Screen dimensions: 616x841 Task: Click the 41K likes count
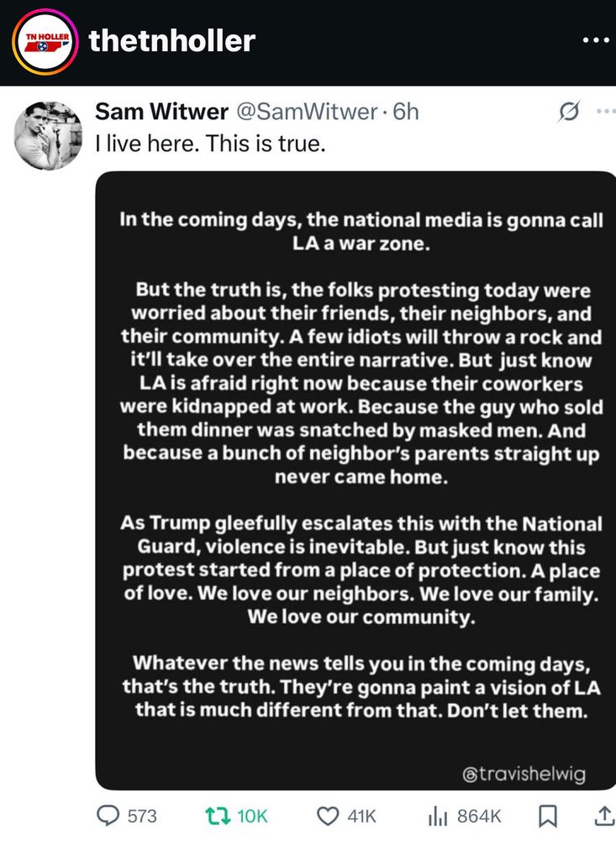click(362, 815)
